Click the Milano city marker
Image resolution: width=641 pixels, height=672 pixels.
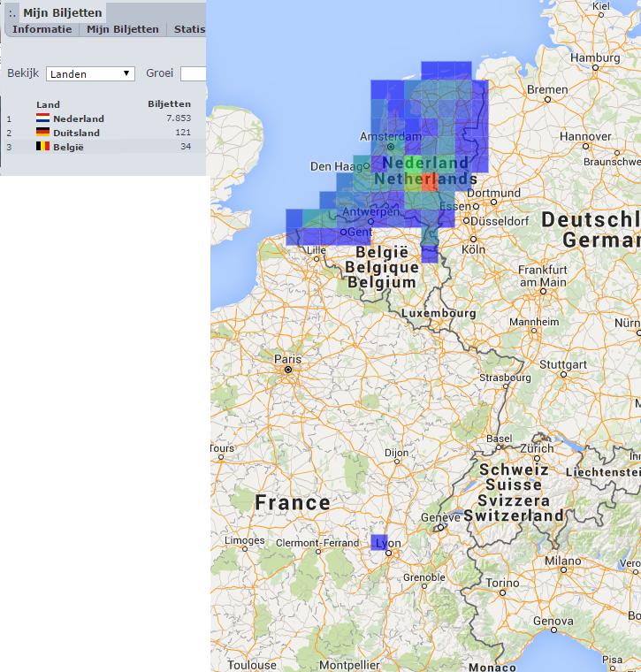click(563, 570)
